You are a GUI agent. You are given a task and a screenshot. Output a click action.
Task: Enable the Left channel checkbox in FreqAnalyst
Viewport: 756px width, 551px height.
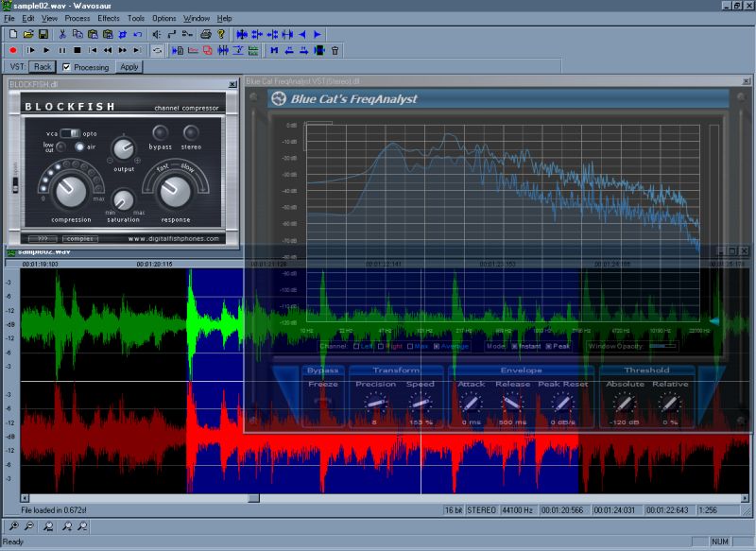tap(356, 346)
